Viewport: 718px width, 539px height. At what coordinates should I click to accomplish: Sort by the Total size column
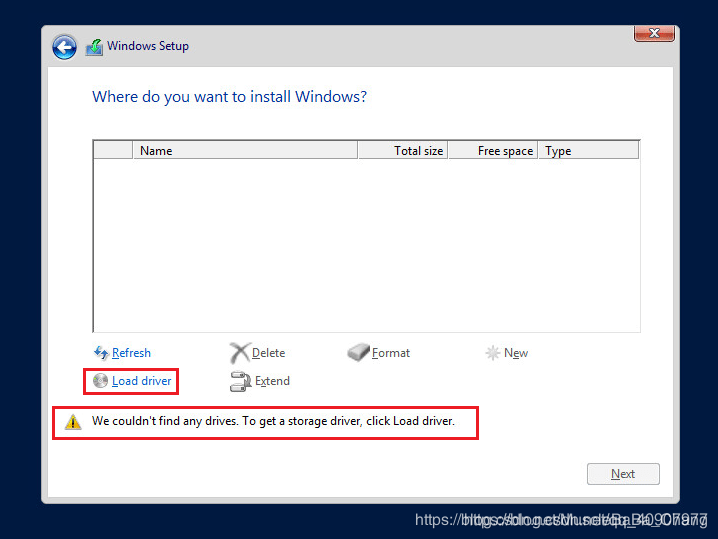click(x=403, y=150)
